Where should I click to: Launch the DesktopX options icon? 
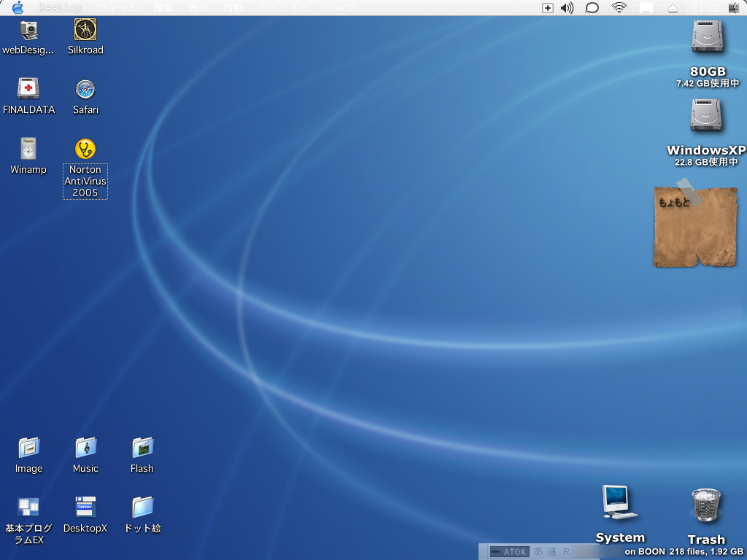click(x=85, y=507)
